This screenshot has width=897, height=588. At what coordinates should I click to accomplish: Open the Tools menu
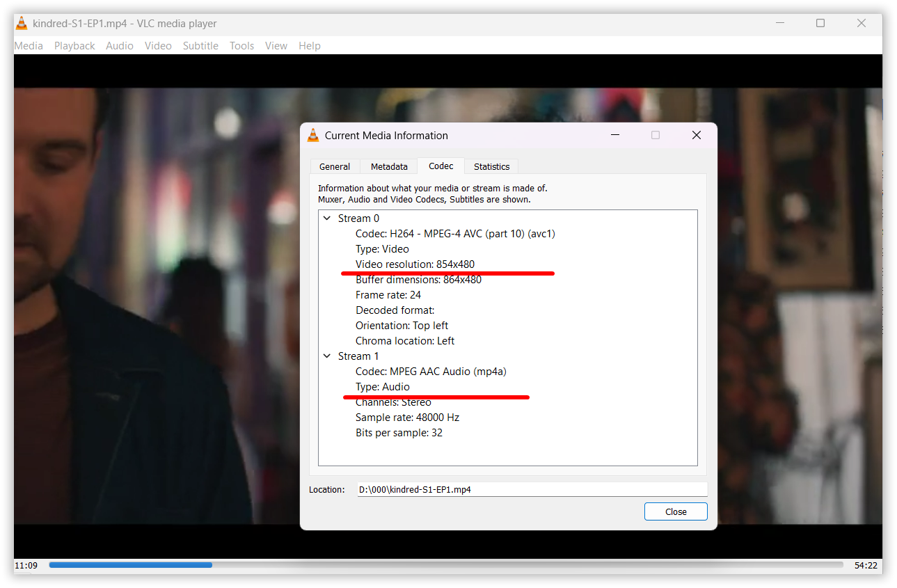(241, 45)
